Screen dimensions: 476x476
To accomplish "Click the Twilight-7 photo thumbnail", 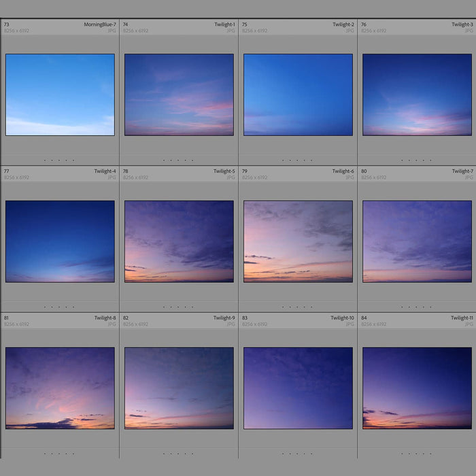I will pos(417,241).
